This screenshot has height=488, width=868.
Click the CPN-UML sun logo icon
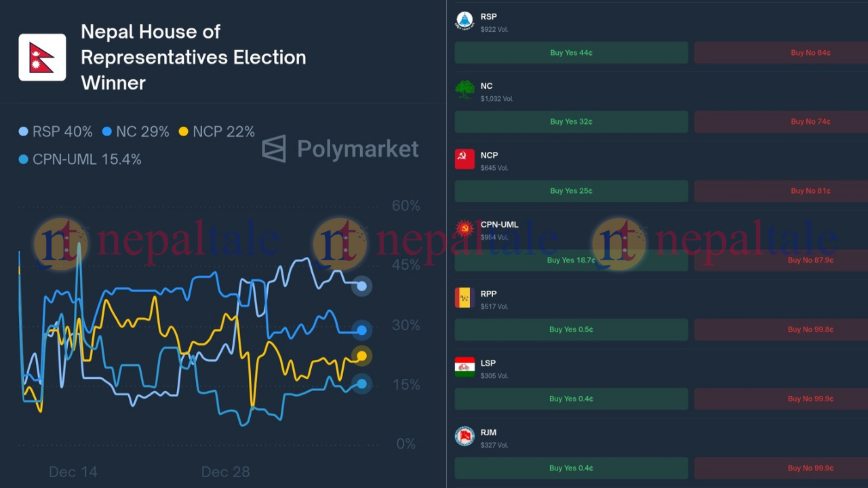465,229
